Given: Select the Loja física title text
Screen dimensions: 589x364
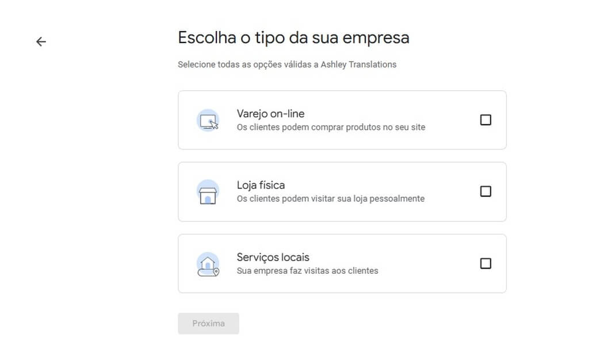Looking at the screenshot, I should coord(261,185).
